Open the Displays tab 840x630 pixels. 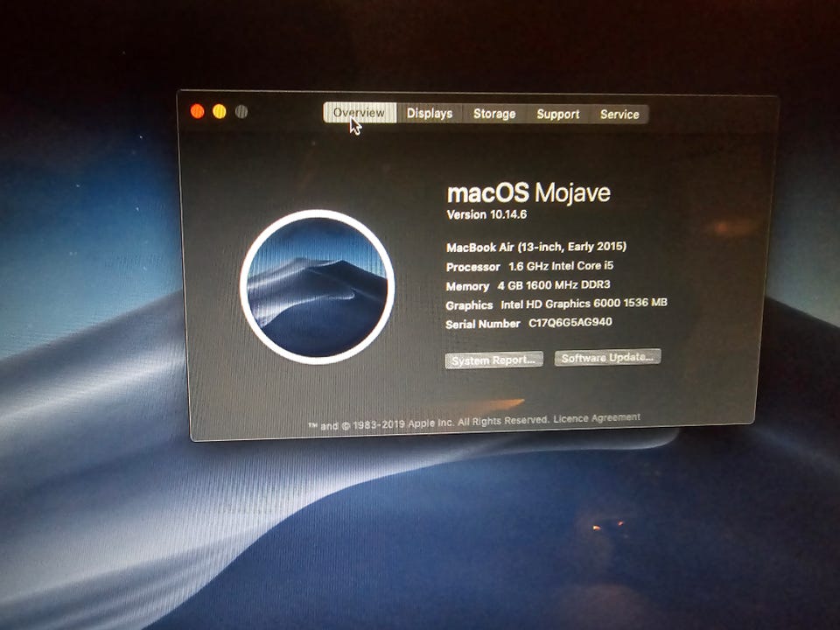coord(430,114)
